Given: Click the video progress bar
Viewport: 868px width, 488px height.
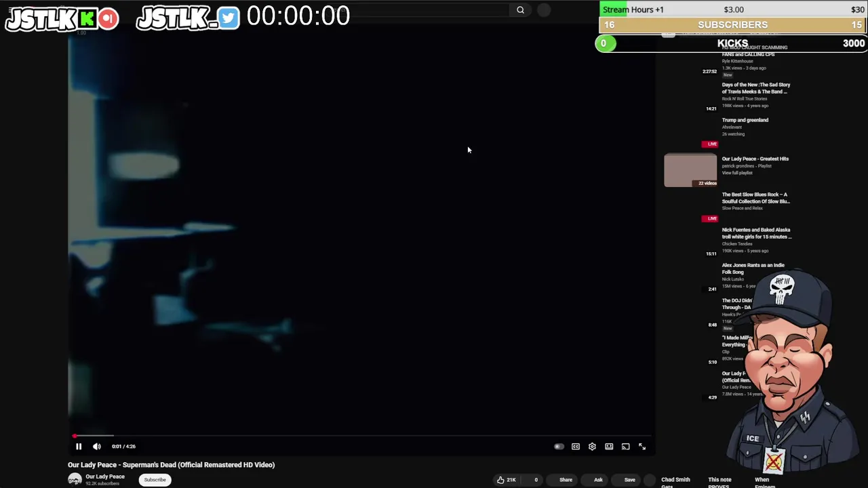Looking at the screenshot, I should tap(362, 436).
